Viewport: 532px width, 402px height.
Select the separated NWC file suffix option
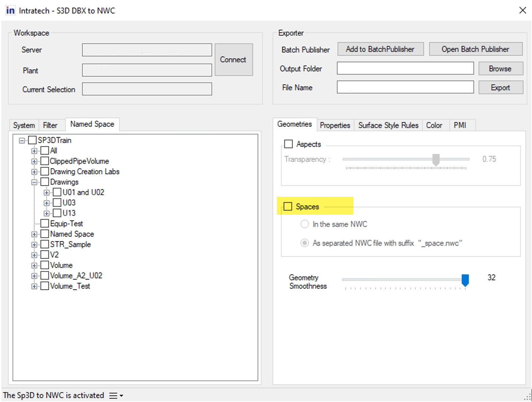point(304,243)
